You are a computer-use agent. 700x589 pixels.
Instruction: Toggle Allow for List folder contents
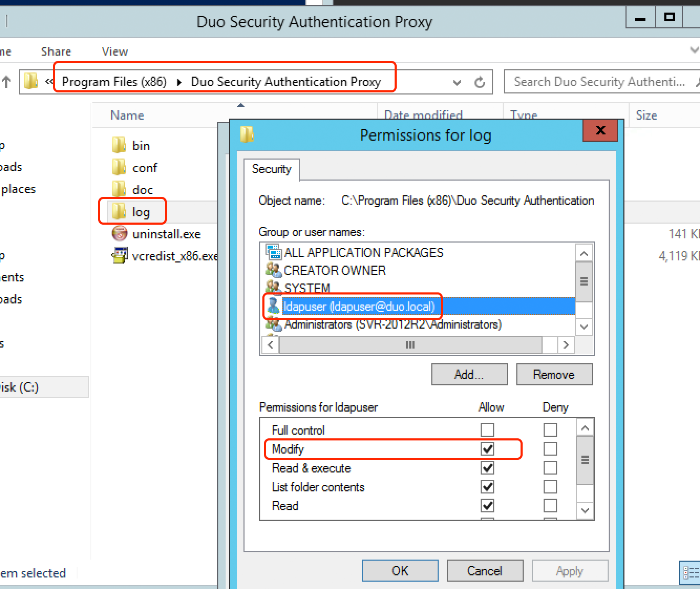[487, 487]
